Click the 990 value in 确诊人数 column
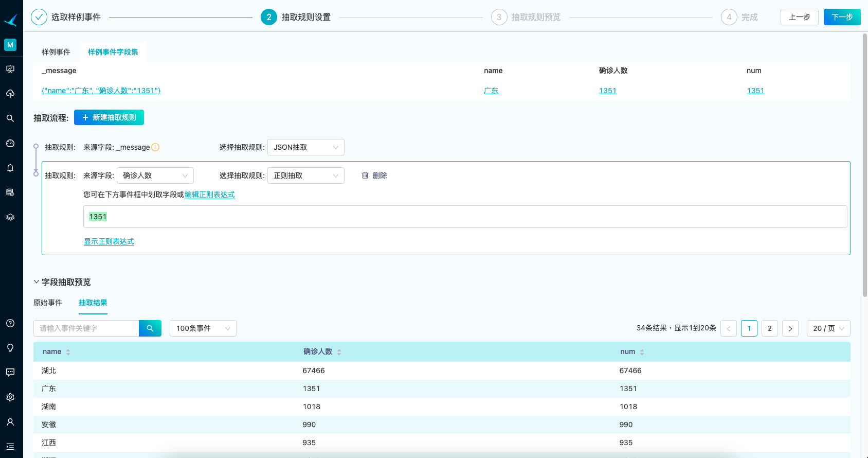The width and height of the screenshot is (868, 458). click(x=309, y=425)
